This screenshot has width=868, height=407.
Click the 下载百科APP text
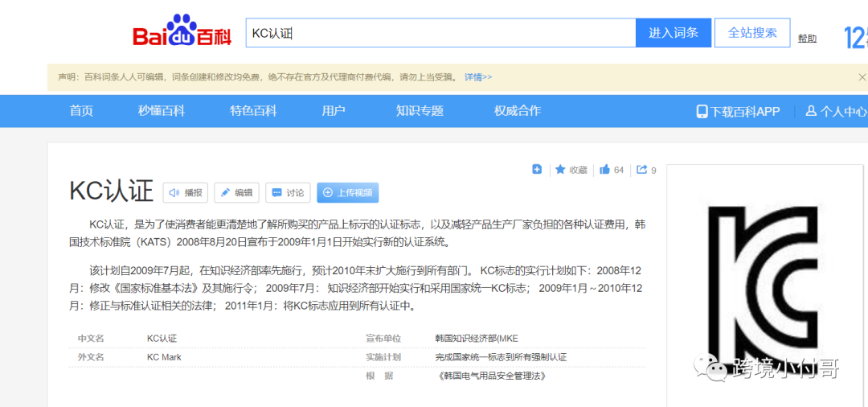pos(745,111)
